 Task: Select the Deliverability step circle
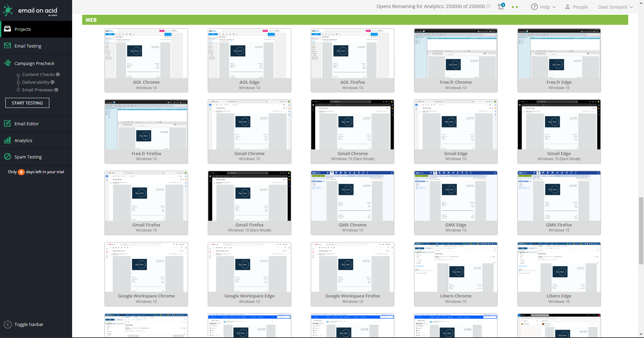click(18, 82)
